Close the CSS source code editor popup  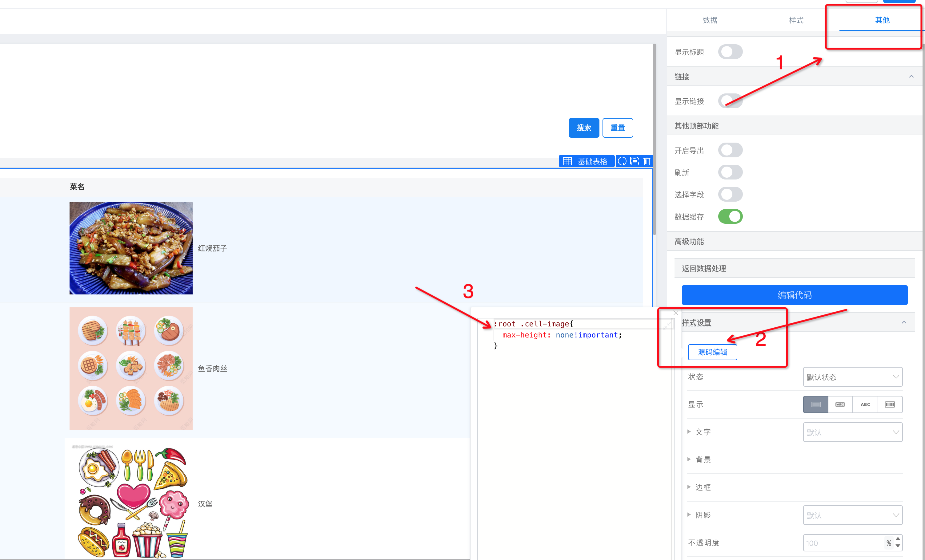click(675, 313)
